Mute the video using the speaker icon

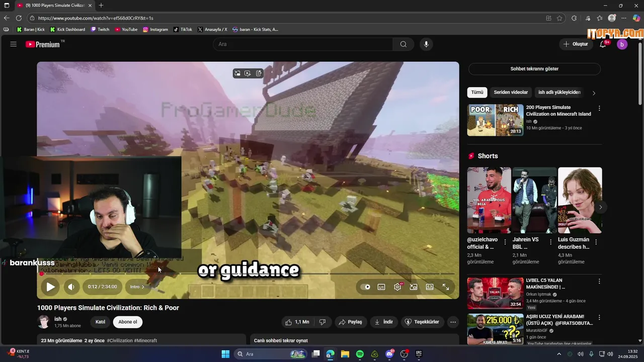(x=71, y=287)
